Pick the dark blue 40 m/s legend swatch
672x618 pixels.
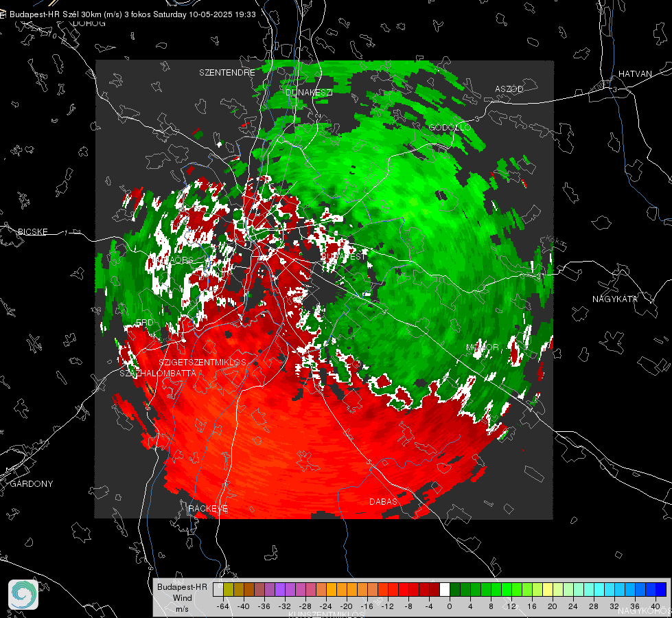coord(661,589)
